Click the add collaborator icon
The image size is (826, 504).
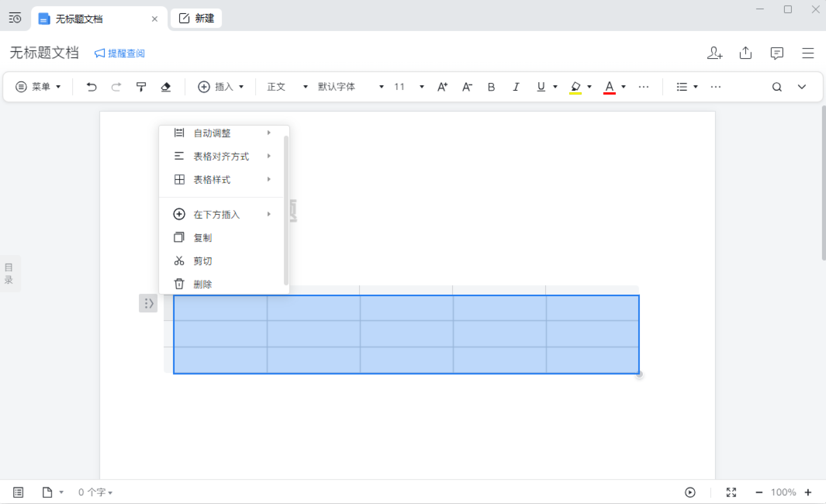tap(714, 53)
